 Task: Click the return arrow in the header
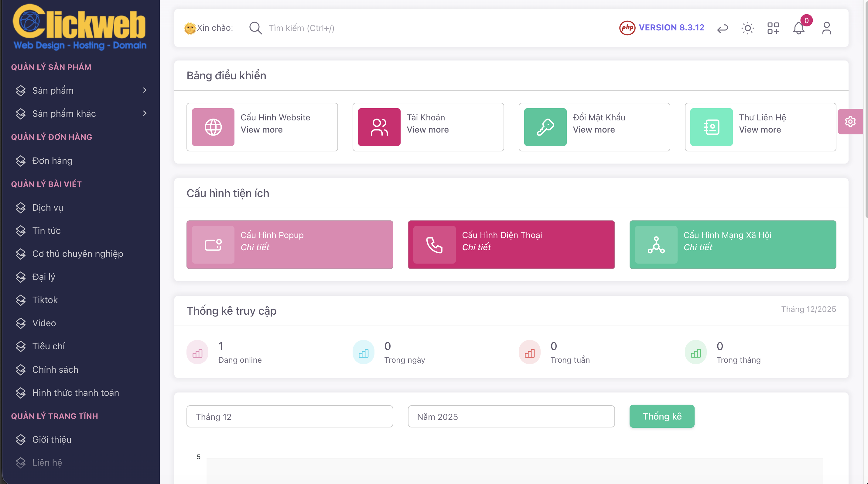click(722, 28)
